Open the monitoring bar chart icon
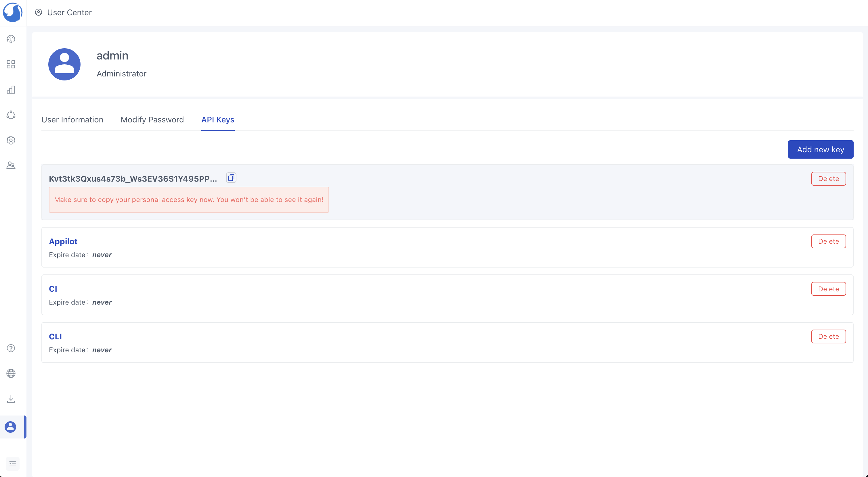The image size is (868, 477). pyautogui.click(x=11, y=90)
